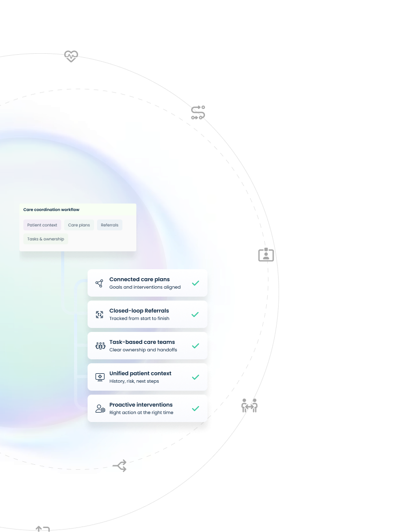The height and width of the screenshot is (532, 407).
Task: Click the patient ID badge icon
Action: tap(266, 254)
